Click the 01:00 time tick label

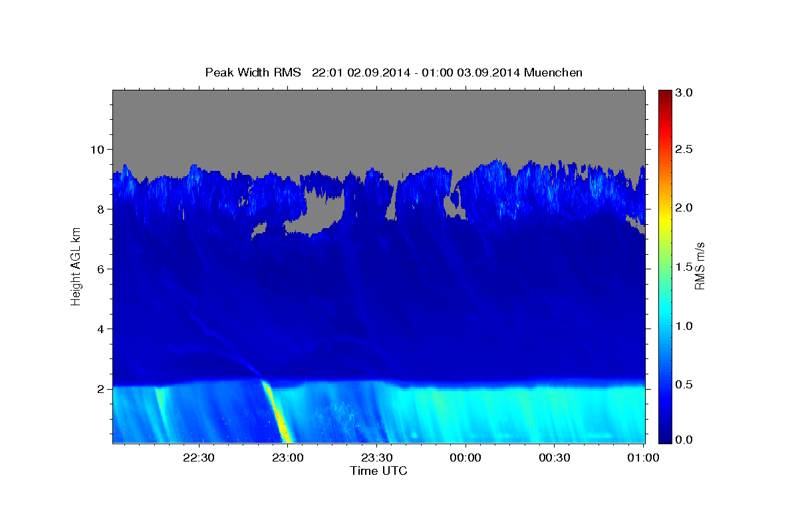click(x=644, y=458)
